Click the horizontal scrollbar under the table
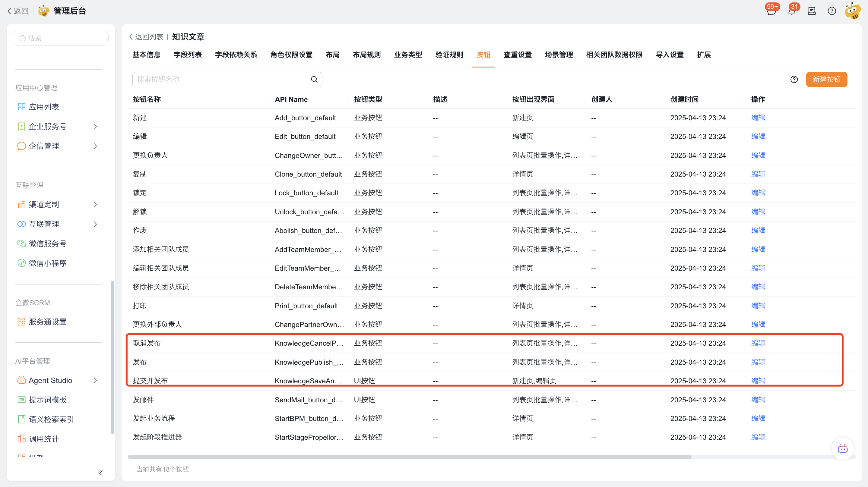The height and width of the screenshot is (487, 868). (x=409, y=457)
